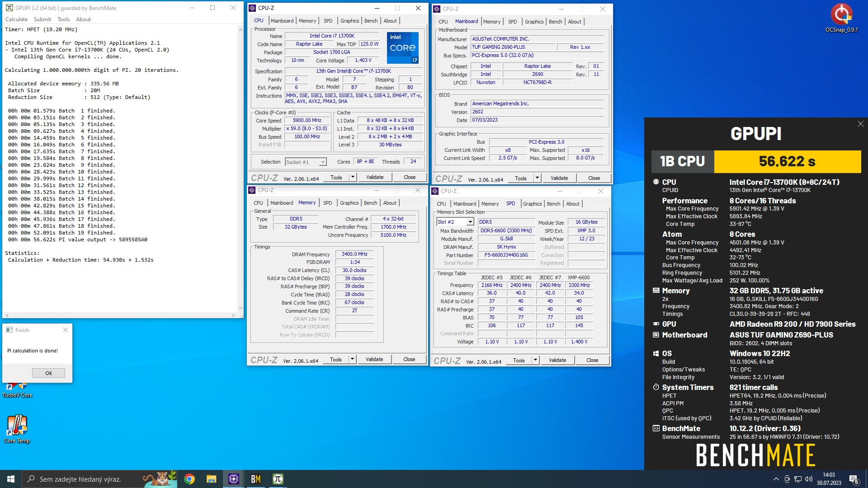Click the TUF GAMING Z690-PLUS model field
Screen dimensions: 868x488
(x=513, y=47)
